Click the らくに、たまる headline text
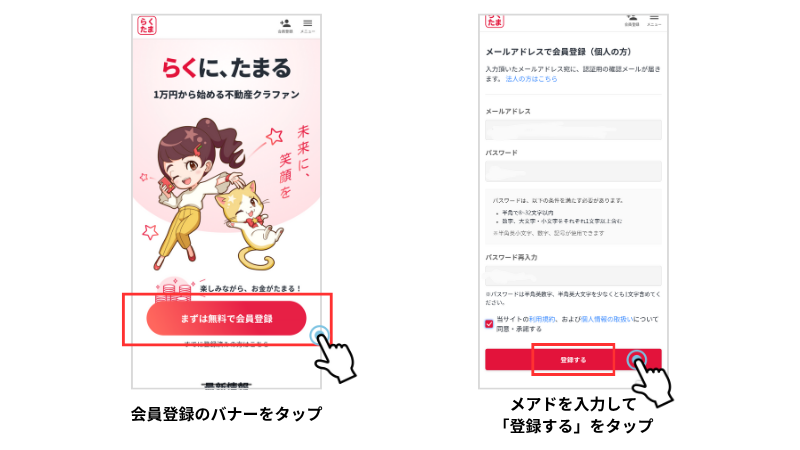800x450 pixels. [x=227, y=68]
